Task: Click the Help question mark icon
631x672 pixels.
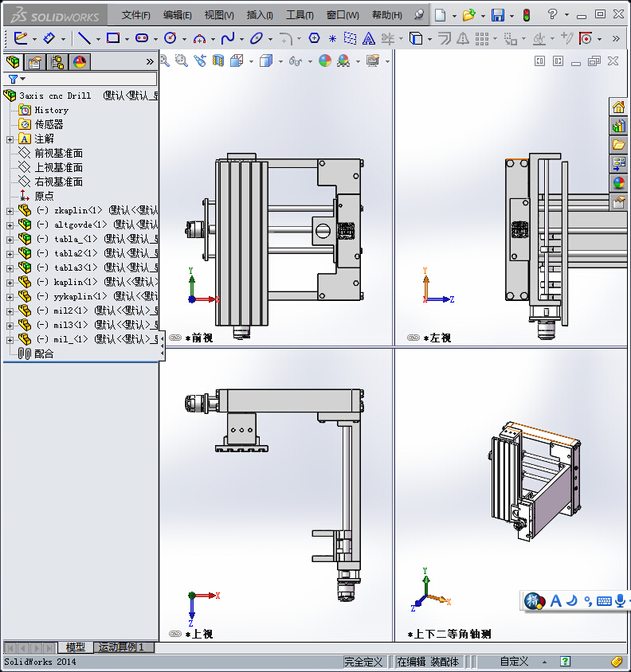Action: (x=552, y=14)
